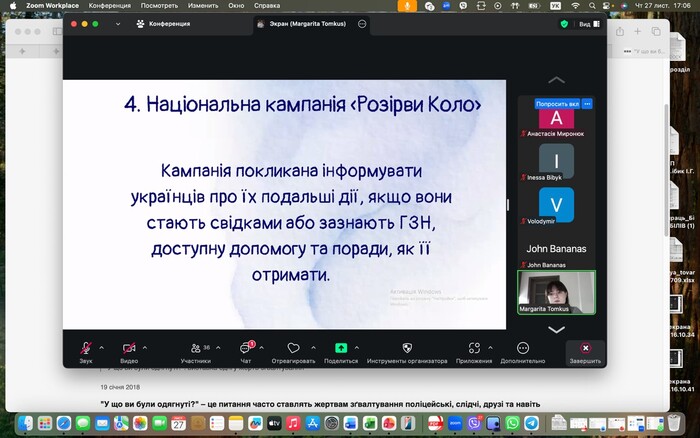Click the red Завершить end meeting button
The height and width of the screenshot is (438, 700).
point(585,352)
